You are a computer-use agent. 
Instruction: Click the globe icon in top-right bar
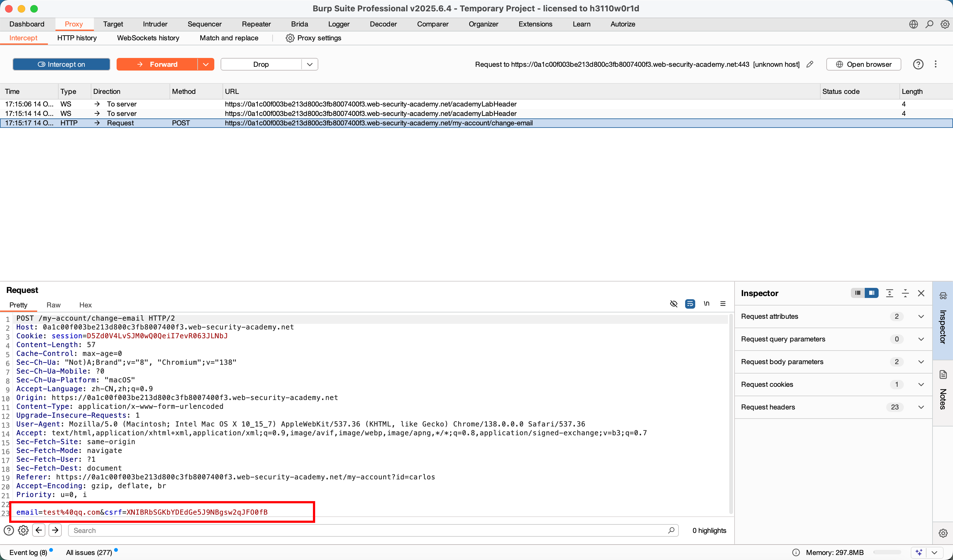pyautogui.click(x=913, y=24)
